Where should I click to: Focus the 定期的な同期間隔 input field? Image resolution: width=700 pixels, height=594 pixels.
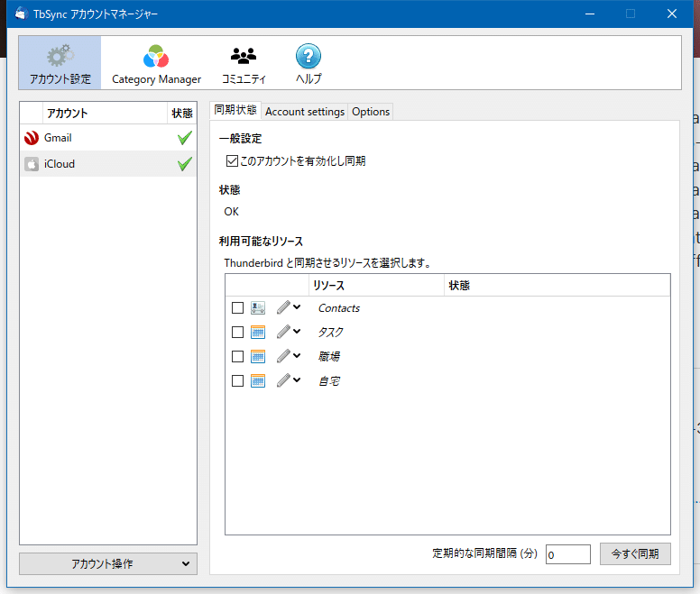[568, 554]
